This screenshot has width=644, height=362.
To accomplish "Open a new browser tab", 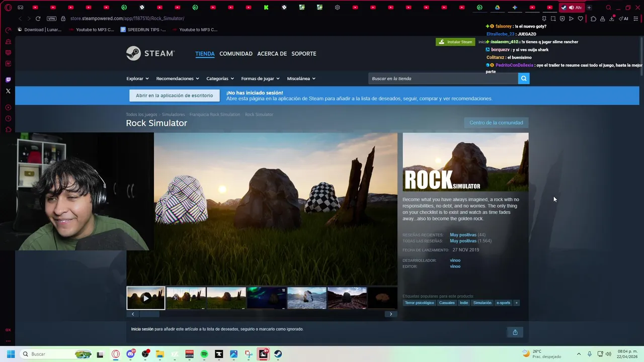I will pos(589,8).
